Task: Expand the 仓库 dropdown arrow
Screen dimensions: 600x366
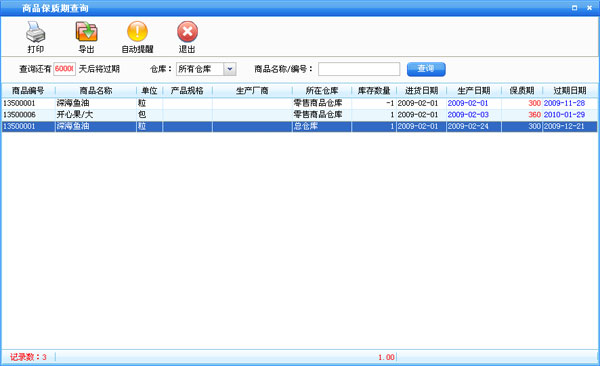Action: pyautogui.click(x=230, y=69)
